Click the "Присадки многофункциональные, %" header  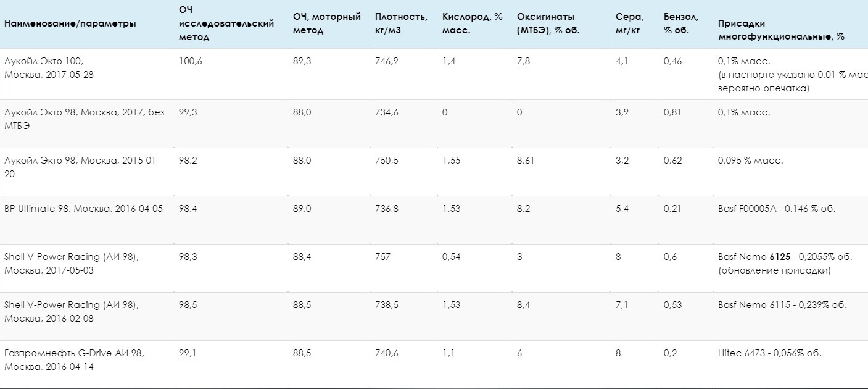click(x=781, y=30)
